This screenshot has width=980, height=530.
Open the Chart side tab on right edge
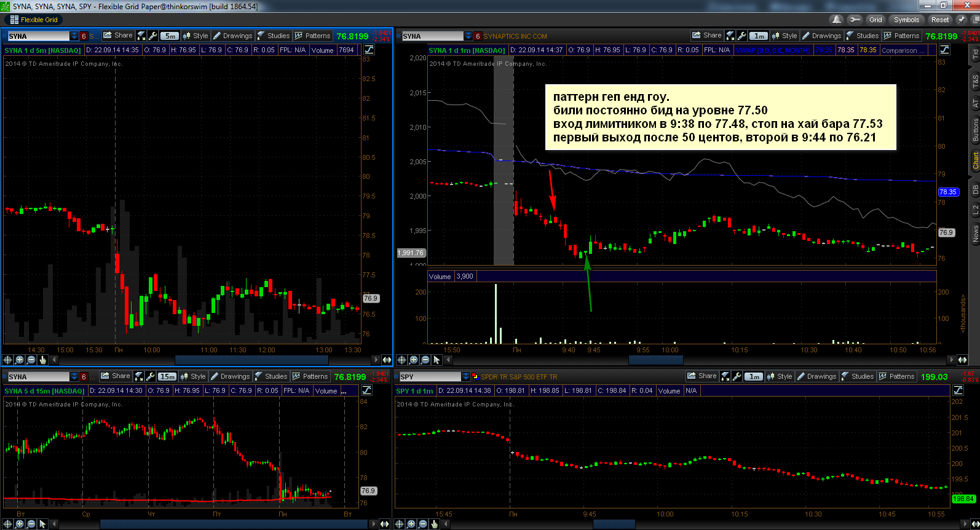coord(975,160)
